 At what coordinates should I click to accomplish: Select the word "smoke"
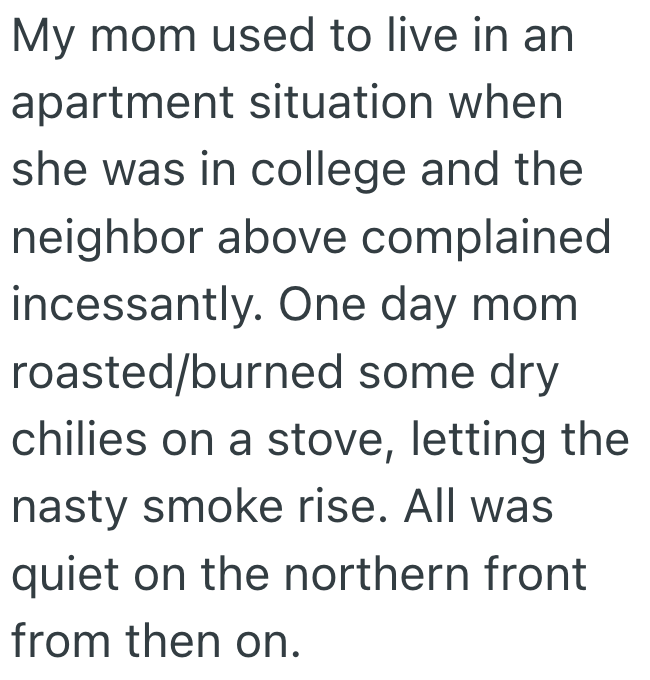(x=208, y=506)
